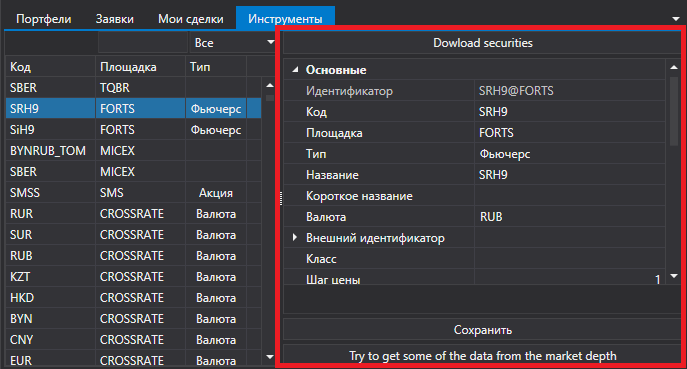Select the BYN currency row
The image size is (687, 369).
tap(134, 319)
